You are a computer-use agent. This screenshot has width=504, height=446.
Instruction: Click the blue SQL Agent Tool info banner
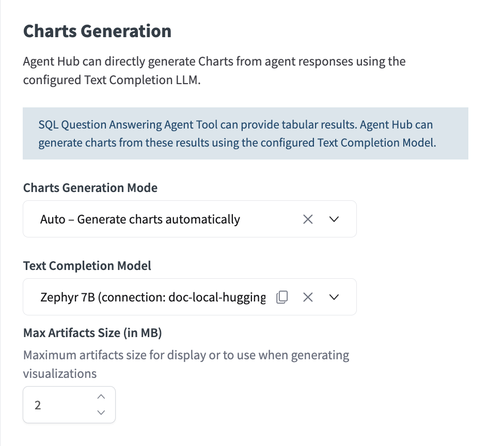pos(245,133)
